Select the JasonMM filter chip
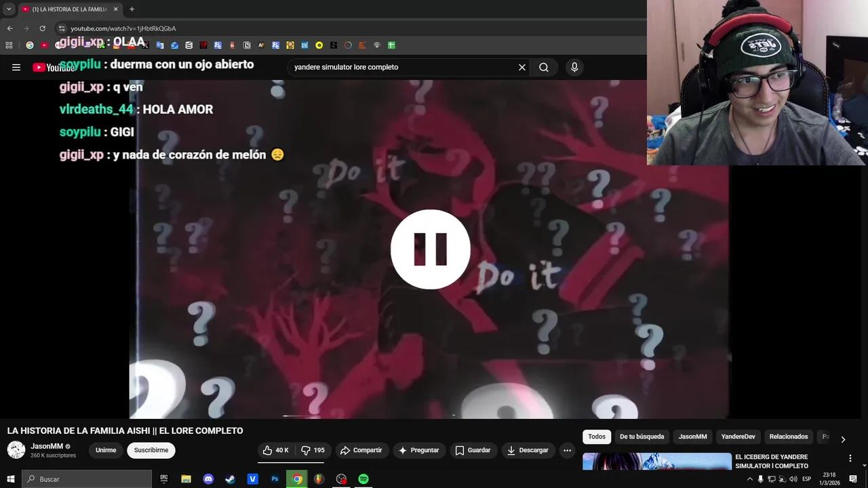Image resolution: width=868 pixels, height=488 pixels. point(692,436)
